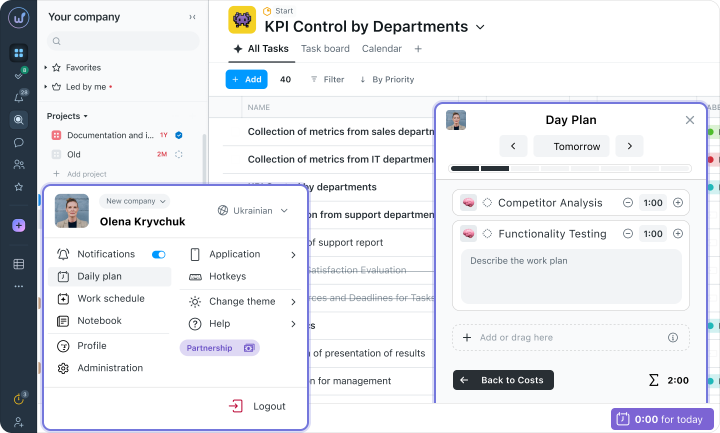Click the Day Plan progress bar
The height and width of the screenshot is (433, 720).
point(571,168)
